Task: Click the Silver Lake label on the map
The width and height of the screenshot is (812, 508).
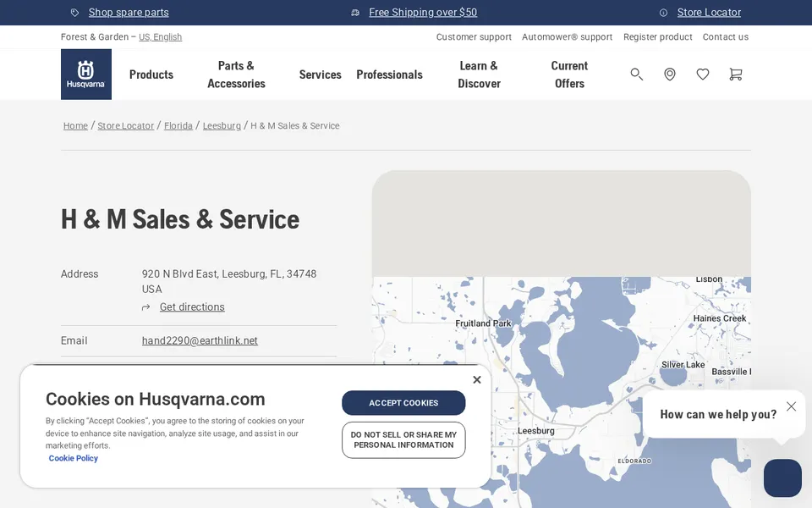Action: pos(683,365)
